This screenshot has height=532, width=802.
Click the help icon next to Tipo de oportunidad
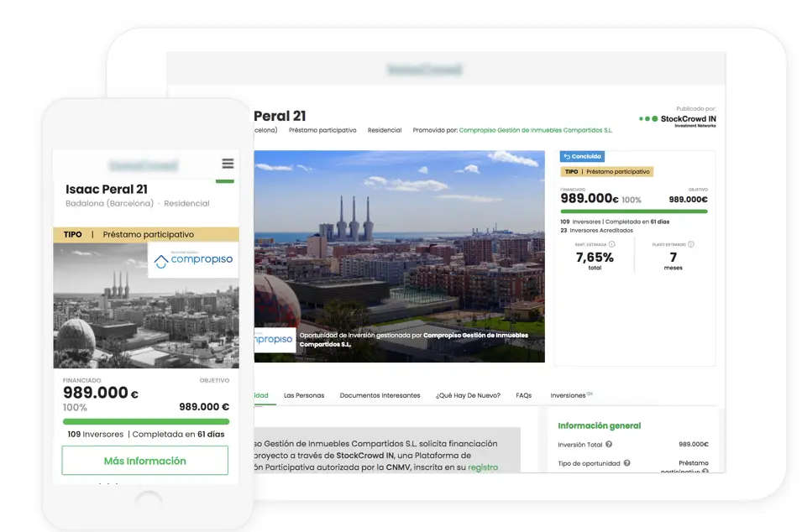(626, 463)
